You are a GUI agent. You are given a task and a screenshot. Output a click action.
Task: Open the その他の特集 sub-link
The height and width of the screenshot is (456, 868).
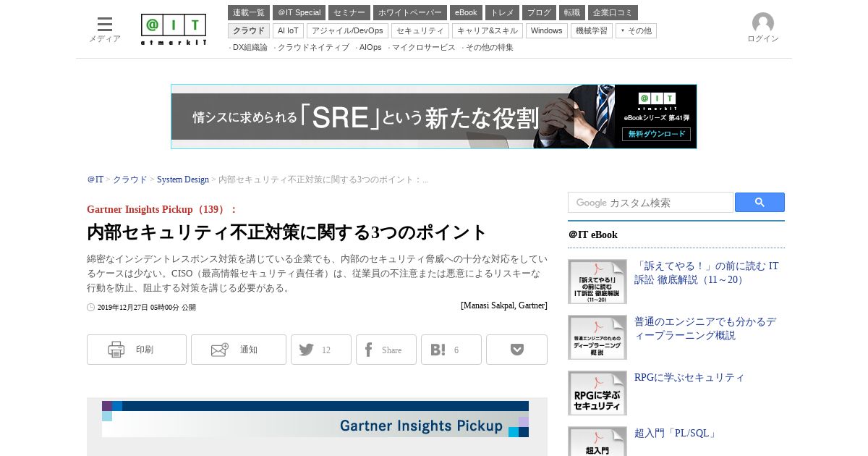click(x=490, y=48)
